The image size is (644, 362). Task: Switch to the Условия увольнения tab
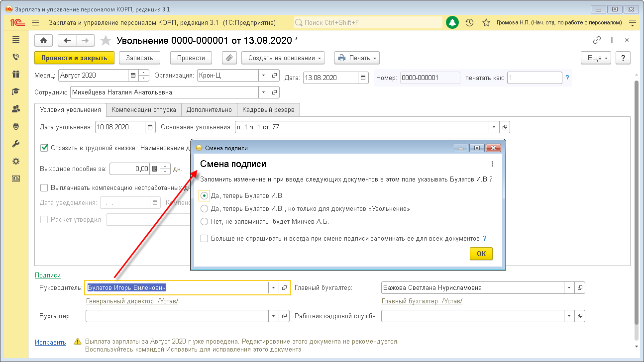pyautogui.click(x=70, y=110)
